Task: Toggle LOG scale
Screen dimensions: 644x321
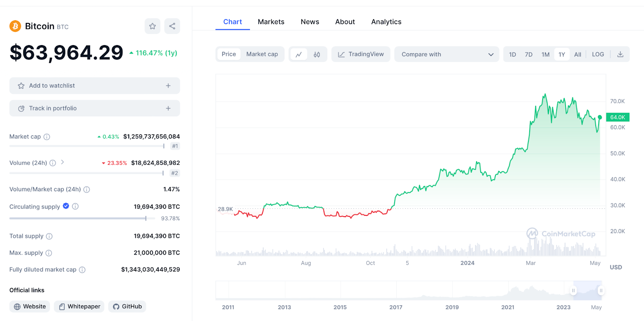Action: coord(598,54)
